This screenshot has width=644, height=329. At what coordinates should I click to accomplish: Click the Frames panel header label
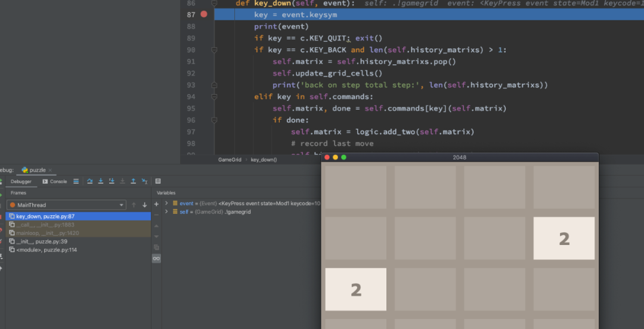(x=18, y=193)
